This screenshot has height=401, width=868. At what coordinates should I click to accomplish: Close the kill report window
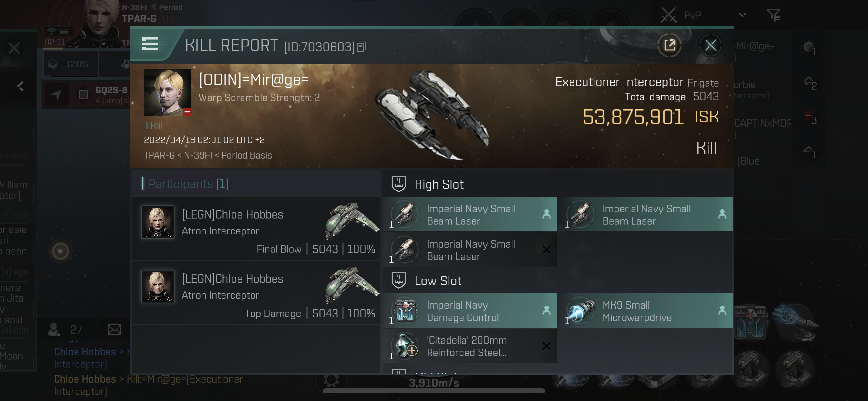coord(710,45)
